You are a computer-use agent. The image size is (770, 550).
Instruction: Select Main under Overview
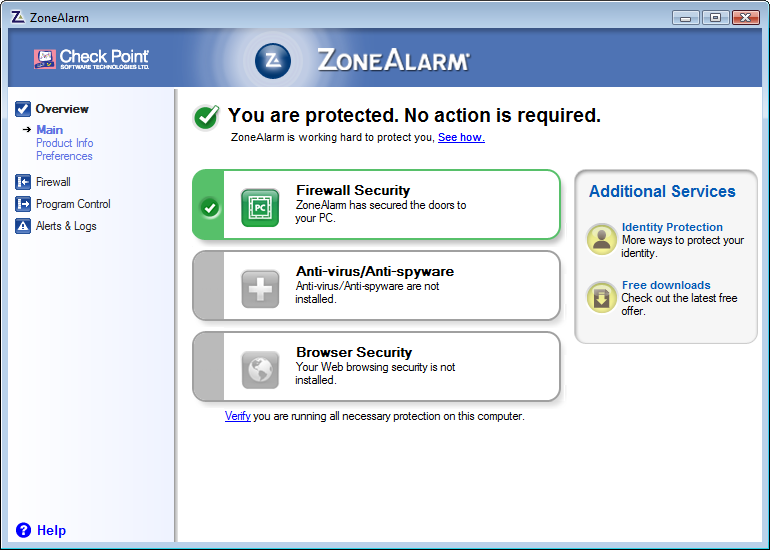tap(50, 130)
